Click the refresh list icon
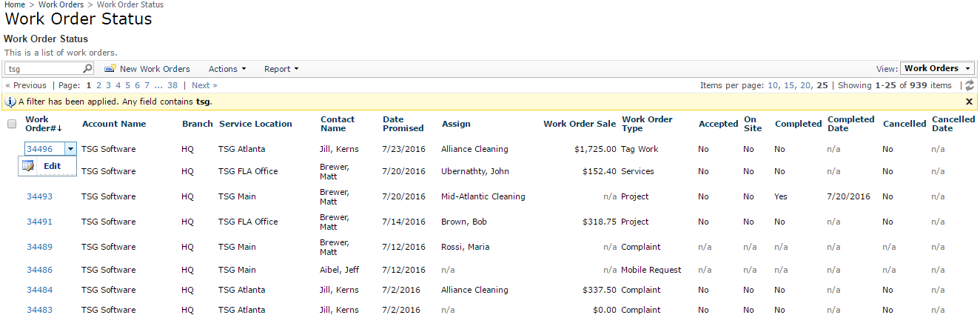 pos(970,86)
